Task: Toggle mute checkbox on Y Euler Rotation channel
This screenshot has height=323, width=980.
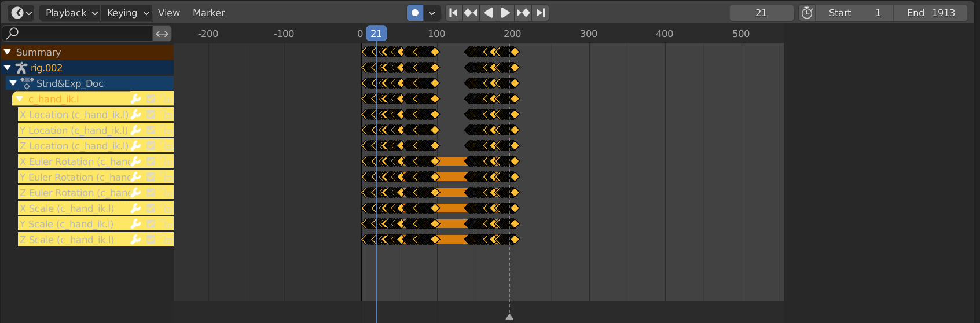Action: point(151,177)
